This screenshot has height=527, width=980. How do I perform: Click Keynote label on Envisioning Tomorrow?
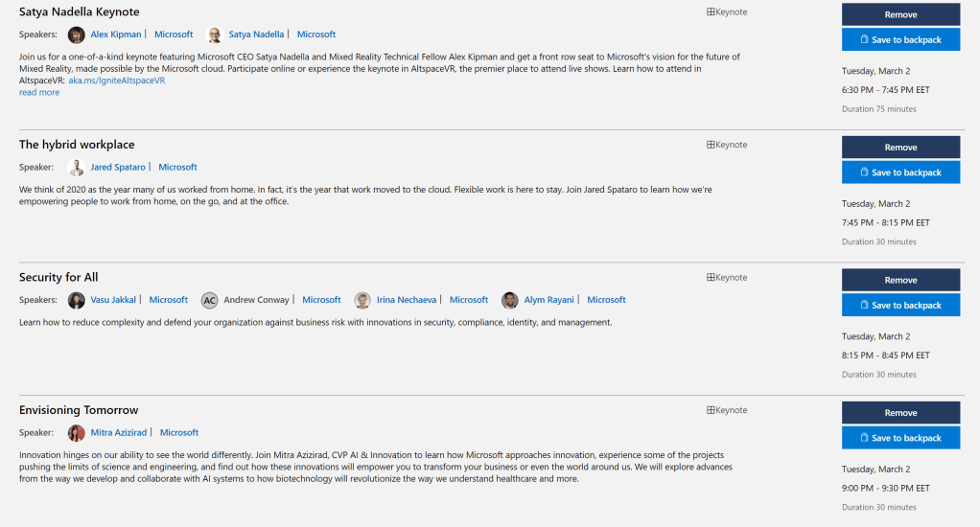click(x=731, y=410)
